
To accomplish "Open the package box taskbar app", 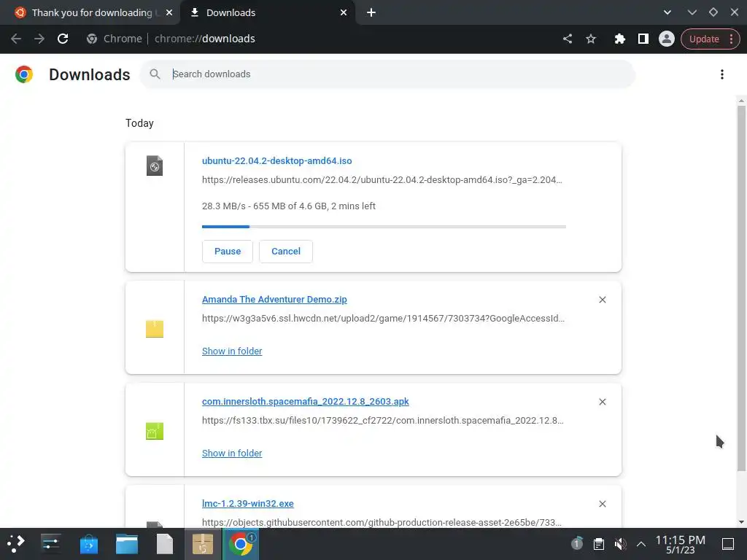I will click(203, 544).
